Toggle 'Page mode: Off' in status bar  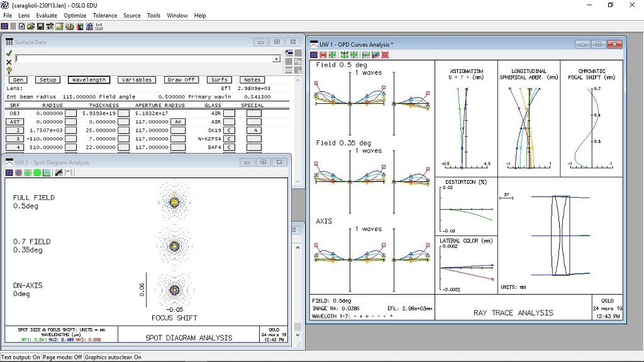point(62,357)
